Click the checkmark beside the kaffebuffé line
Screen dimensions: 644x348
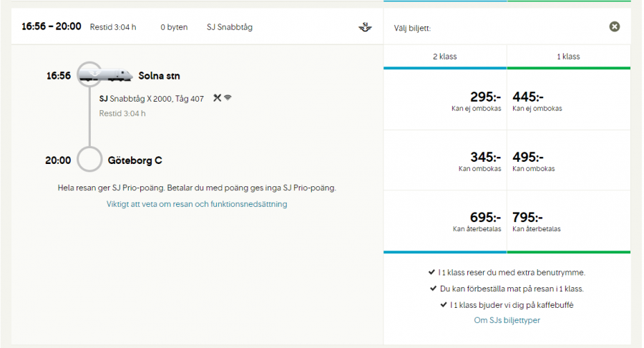coord(444,305)
